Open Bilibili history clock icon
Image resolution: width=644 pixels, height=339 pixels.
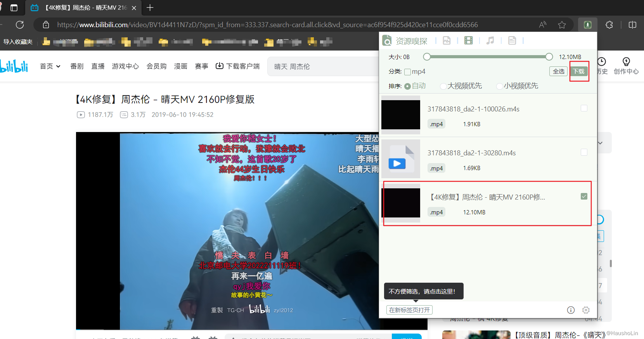(601, 61)
